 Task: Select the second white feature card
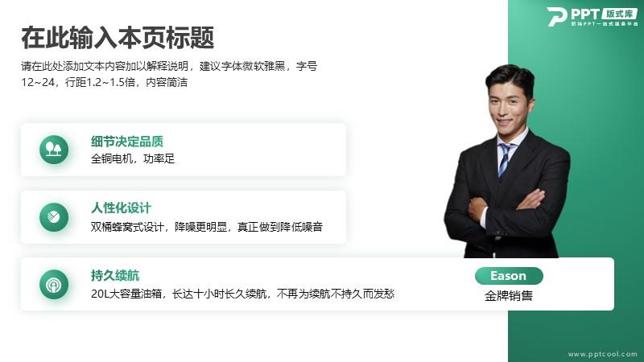(x=184, y=217)
